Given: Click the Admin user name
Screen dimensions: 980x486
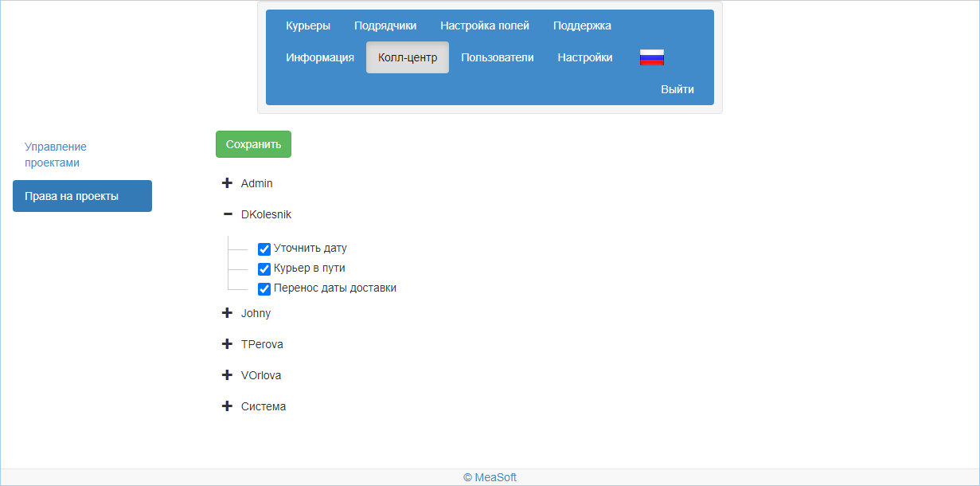Looking at the screenshot, I should point(257,183).
